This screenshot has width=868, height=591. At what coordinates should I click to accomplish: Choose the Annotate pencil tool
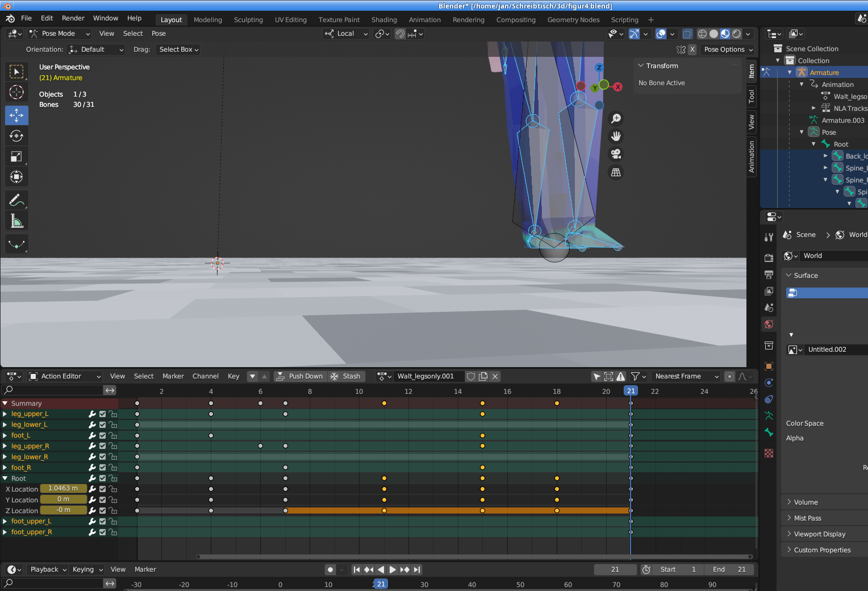pos(16,200)
